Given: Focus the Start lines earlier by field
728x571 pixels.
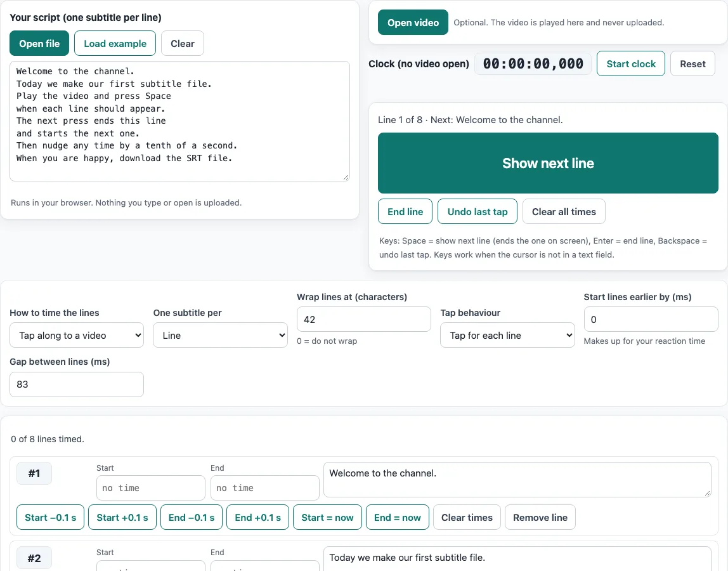Looking at the screenshot, I should (x=651, y=319).
